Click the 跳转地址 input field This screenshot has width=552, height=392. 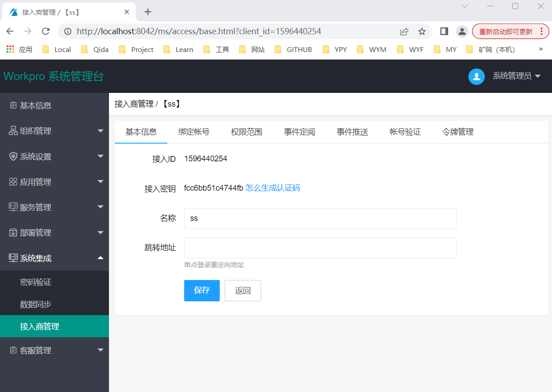point(320,248)
